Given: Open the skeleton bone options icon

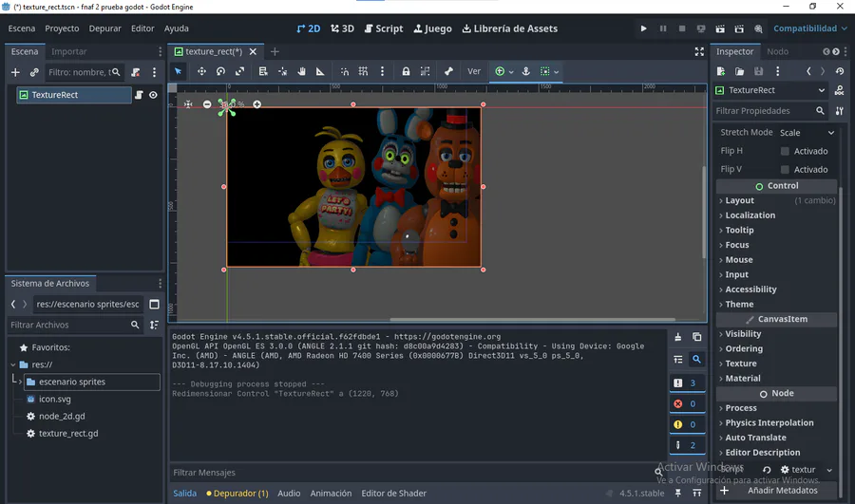Looking at the screenshot, I should 448,71.
